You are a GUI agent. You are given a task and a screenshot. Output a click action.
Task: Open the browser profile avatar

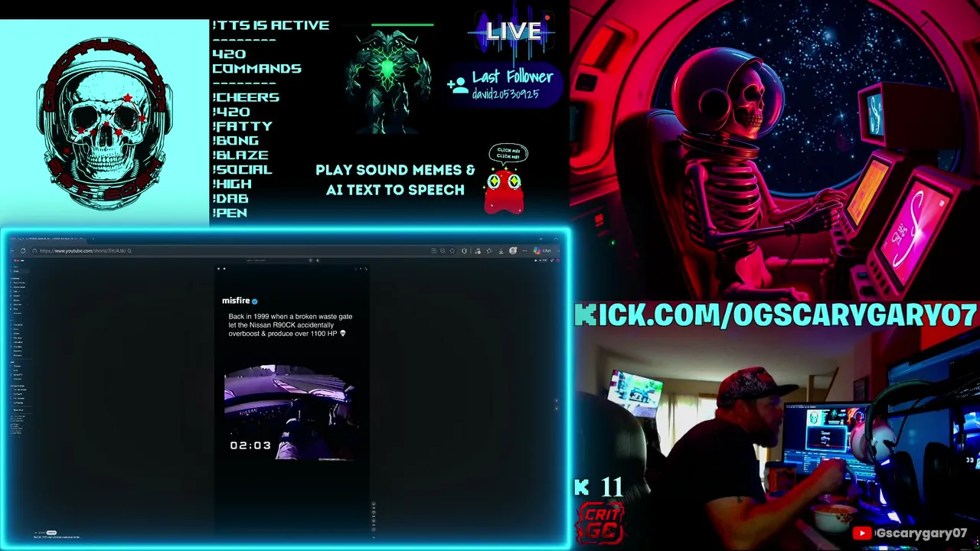click(x=513, y=251)
